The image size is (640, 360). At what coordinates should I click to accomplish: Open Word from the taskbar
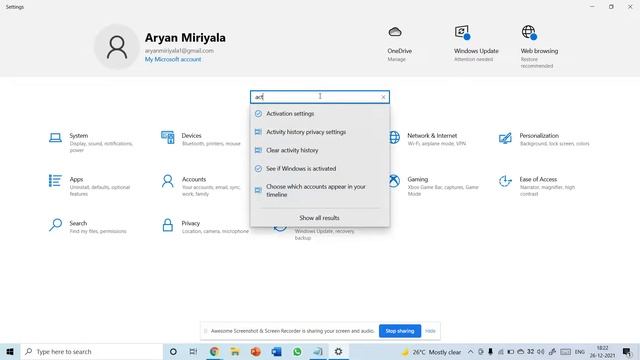(x=276, y=351)
